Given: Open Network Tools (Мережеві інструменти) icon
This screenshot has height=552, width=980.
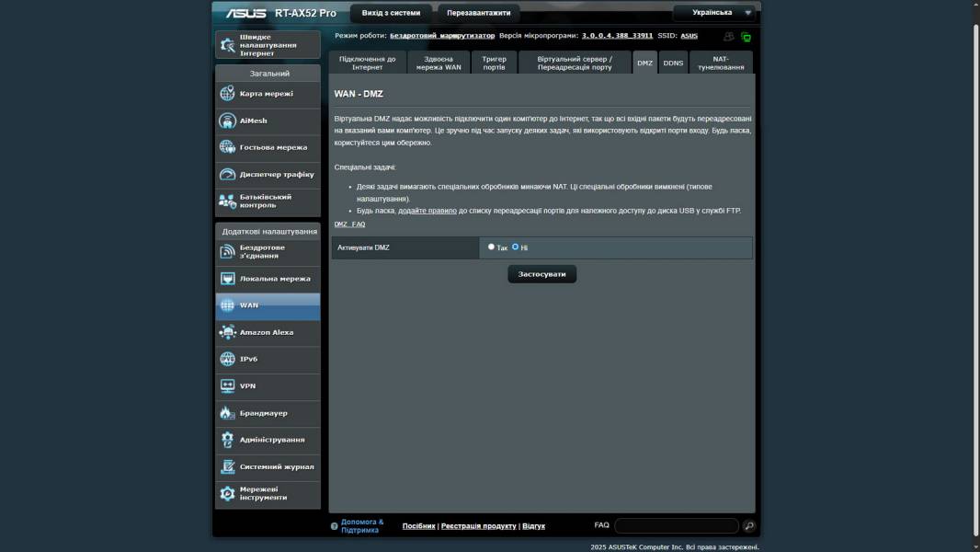Looking at the screenshot, I should 228,494.
